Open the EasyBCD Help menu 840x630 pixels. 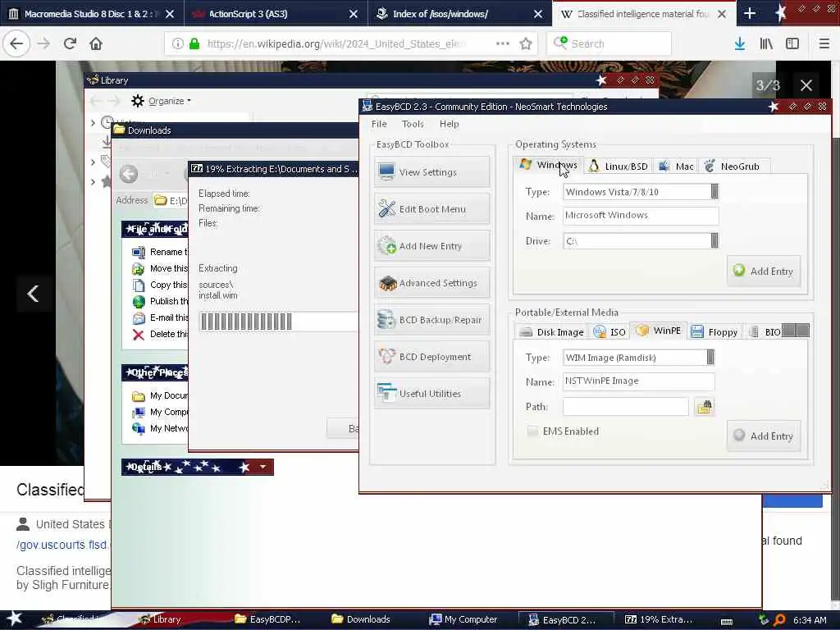click(449, 124)
